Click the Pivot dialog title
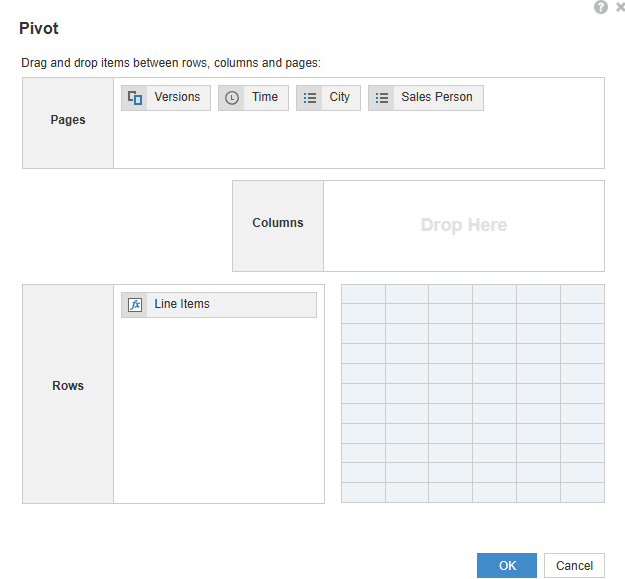The width and height of the screenshot is (625, 579). tap(39, 28)
